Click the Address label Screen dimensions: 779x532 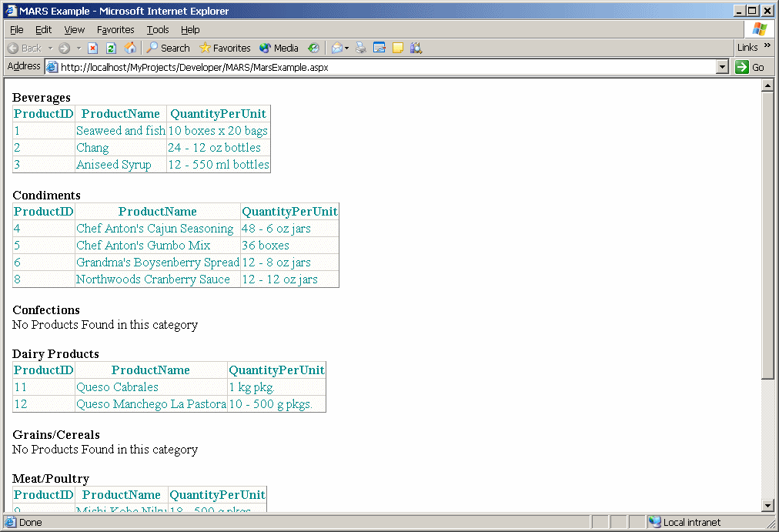coord(24,66)
